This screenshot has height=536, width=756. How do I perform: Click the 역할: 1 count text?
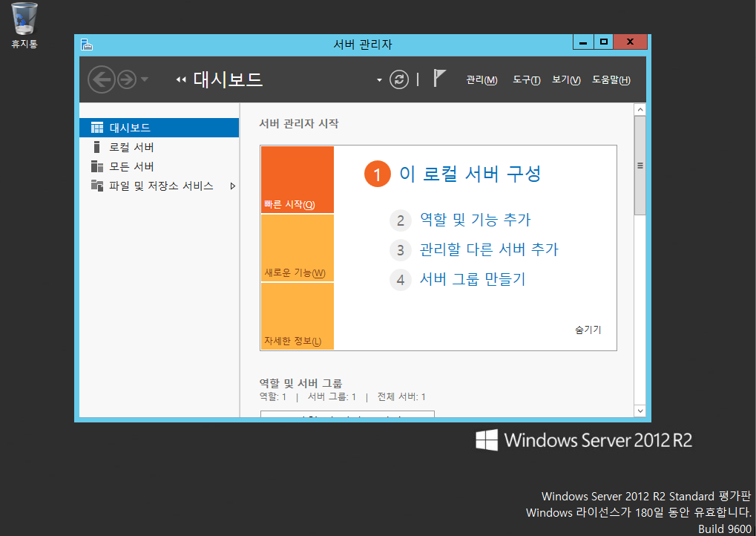click(273, 397)
